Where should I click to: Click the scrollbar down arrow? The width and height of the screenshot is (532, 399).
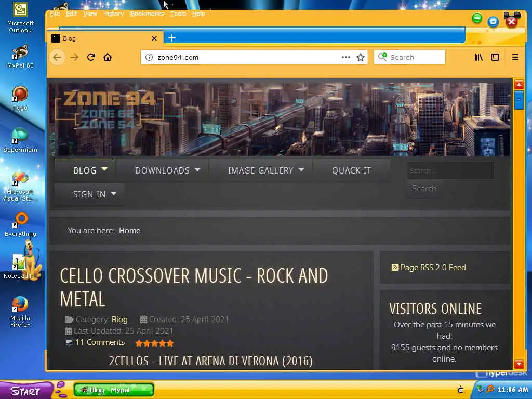519,364
